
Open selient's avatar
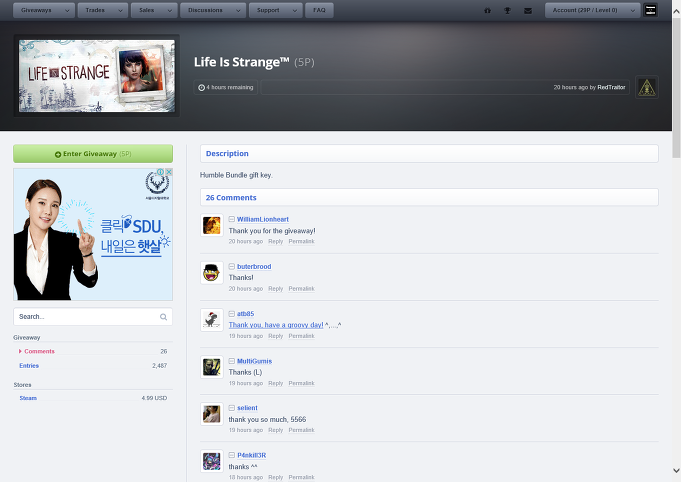(212, 414)
